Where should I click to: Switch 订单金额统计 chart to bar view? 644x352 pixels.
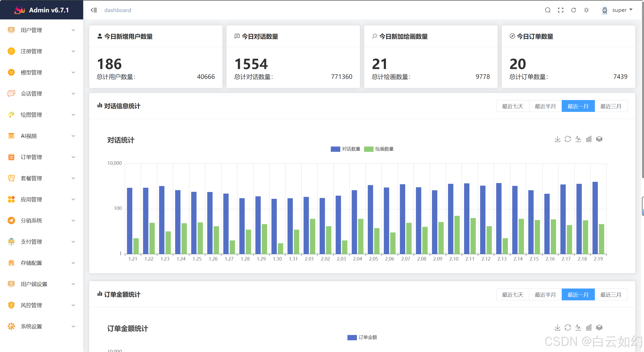(x=589, y=328)
